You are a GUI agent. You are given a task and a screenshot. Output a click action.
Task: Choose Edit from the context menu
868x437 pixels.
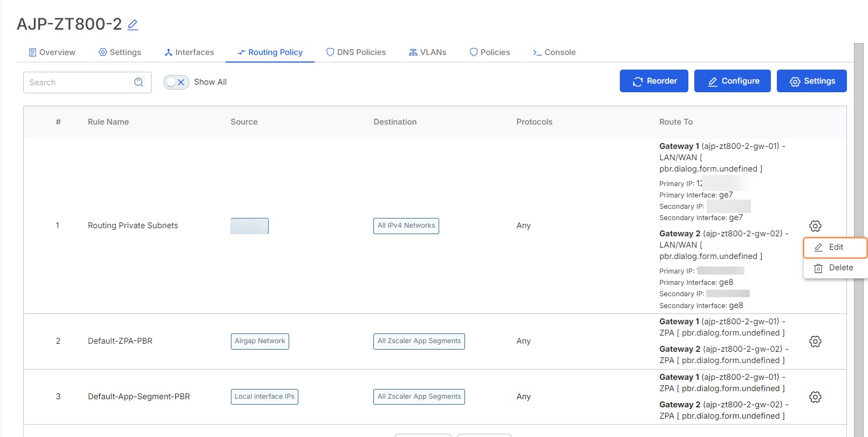coord(835,248)
